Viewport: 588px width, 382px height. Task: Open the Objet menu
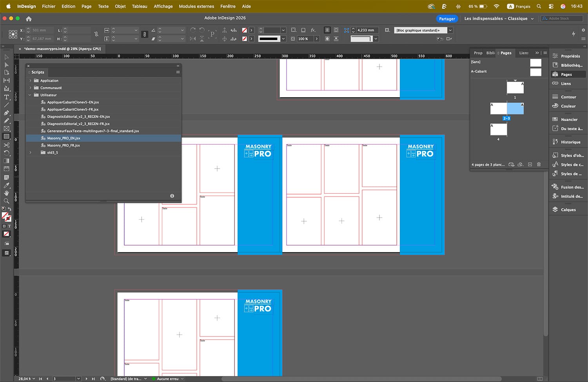pos(120,6)
